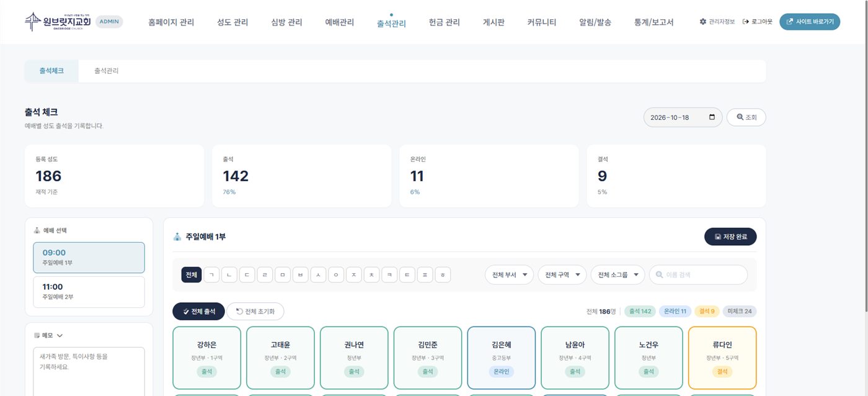The height and width of the screenshot is (396, 868).
Task: Filter names by ㅌ initial
Action: pos(407,275)
